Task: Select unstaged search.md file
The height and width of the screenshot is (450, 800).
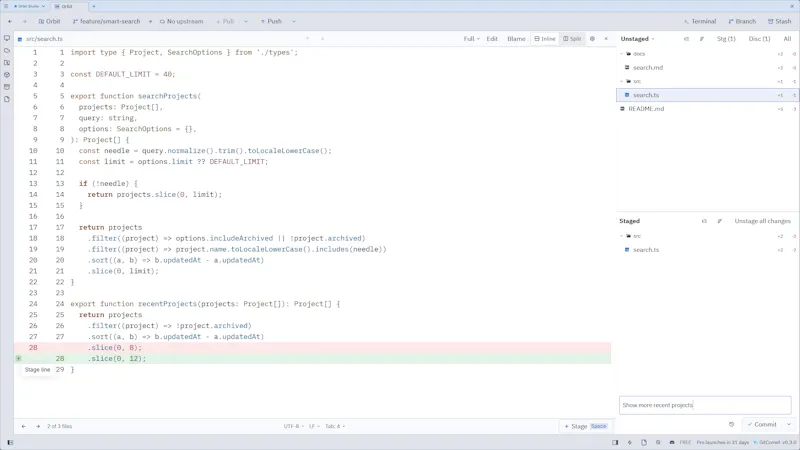Action: coord(707,67)
